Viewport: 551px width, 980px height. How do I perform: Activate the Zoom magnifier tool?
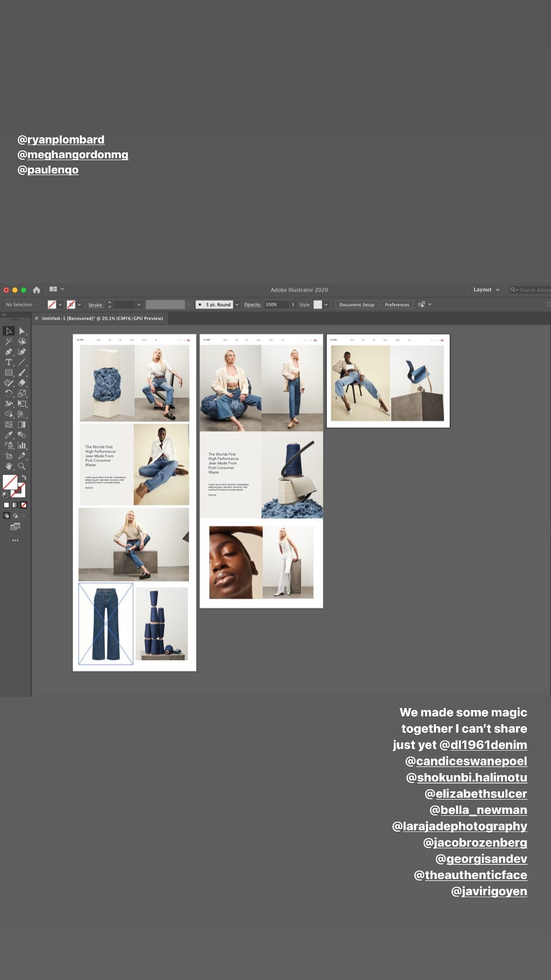point(22,466)
